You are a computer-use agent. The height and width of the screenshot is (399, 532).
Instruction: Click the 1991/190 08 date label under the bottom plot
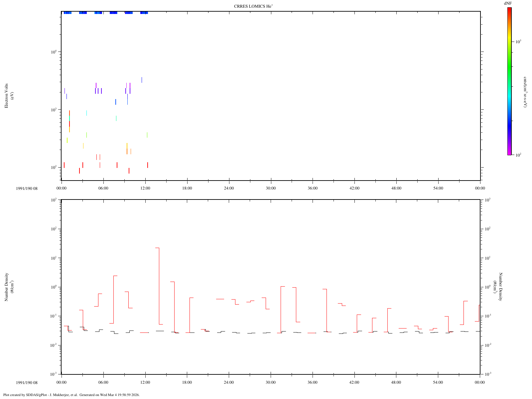(x=27, y=382)
